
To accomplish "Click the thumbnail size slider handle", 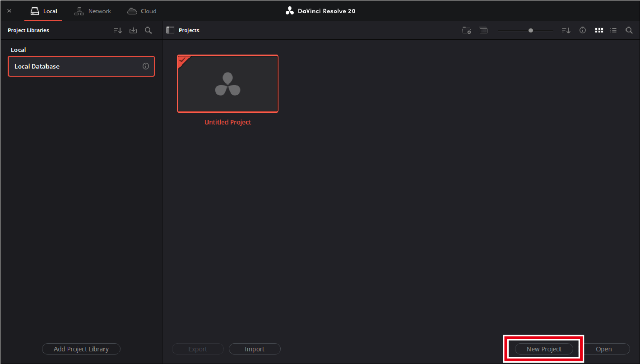I will pos(531,30).
